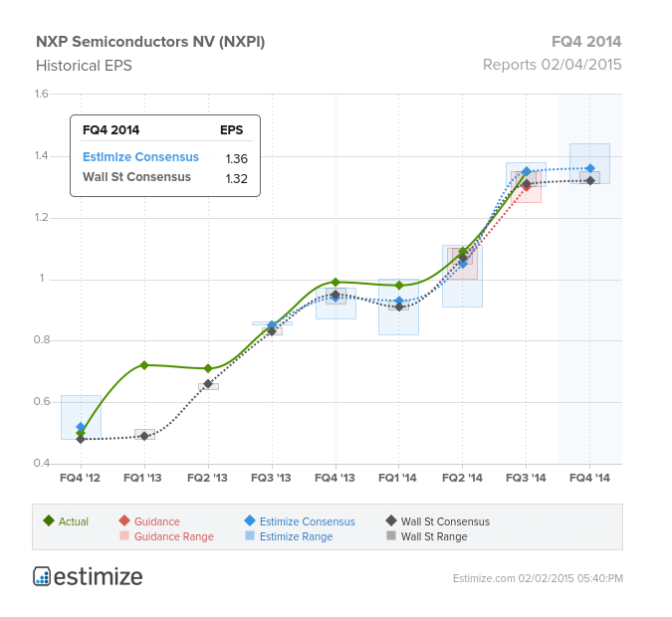Click the FQ3 '13 x-axis label
This screenshot has width=672, height=617.
pos(271,478)
